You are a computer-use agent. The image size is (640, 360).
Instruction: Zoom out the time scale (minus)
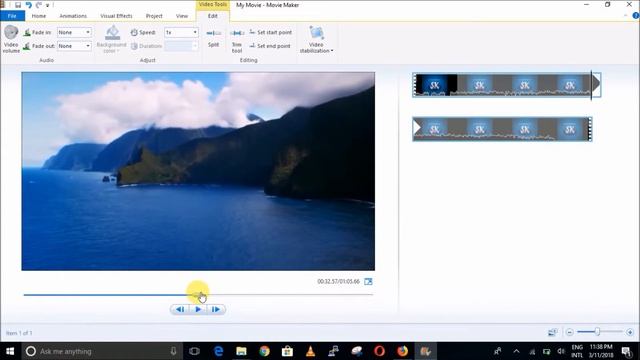(569, 332)
